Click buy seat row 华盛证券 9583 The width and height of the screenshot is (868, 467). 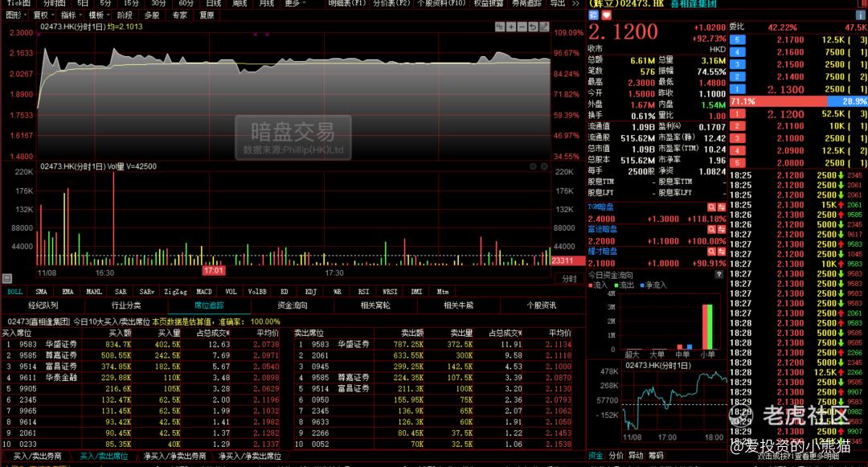pyautogui.click(x=141, y=344)
